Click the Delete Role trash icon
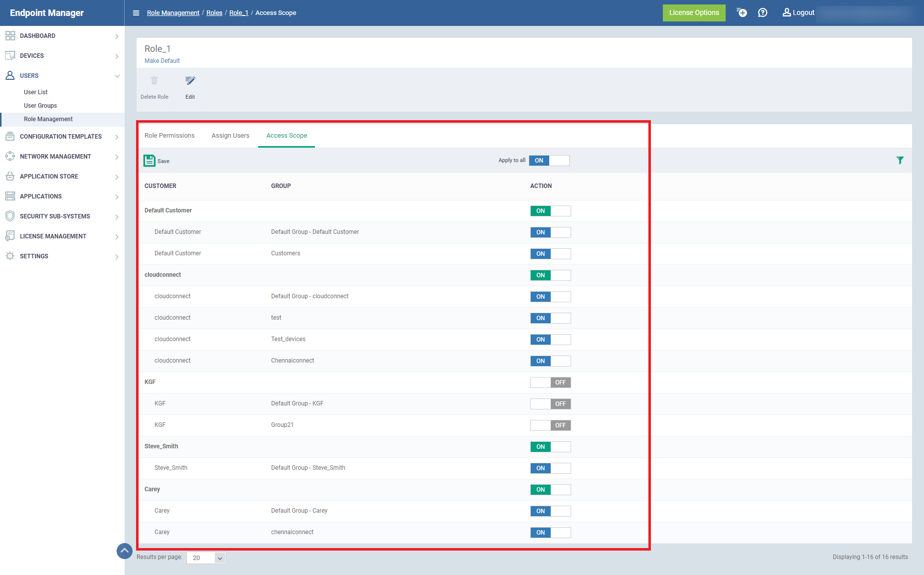This screenshot has height=575, width=924. (x=154, y=80)
